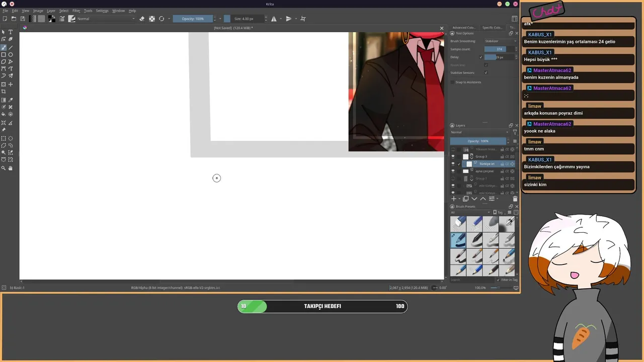Select the Color Sampler eyedropper tool
The height and width of the screenshot is (362, 644).
pyautogui.click(x=11, y=100)
